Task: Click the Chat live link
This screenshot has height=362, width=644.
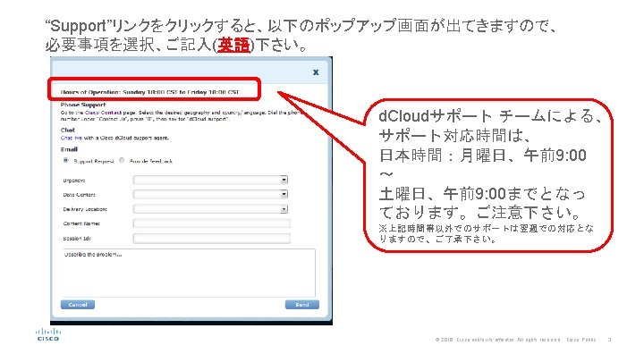Action: point(72,138)
